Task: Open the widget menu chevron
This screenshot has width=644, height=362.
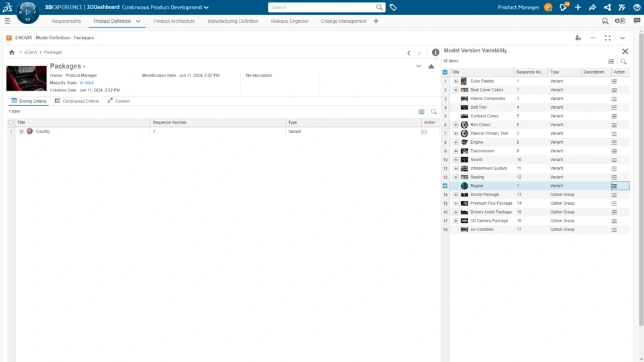Action: (x=623, y=38)
